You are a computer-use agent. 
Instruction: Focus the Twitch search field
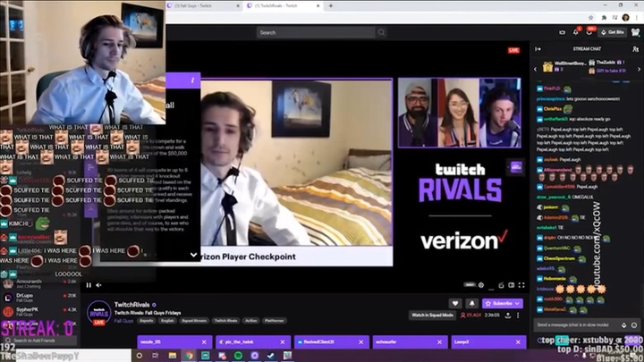point(316,32)
